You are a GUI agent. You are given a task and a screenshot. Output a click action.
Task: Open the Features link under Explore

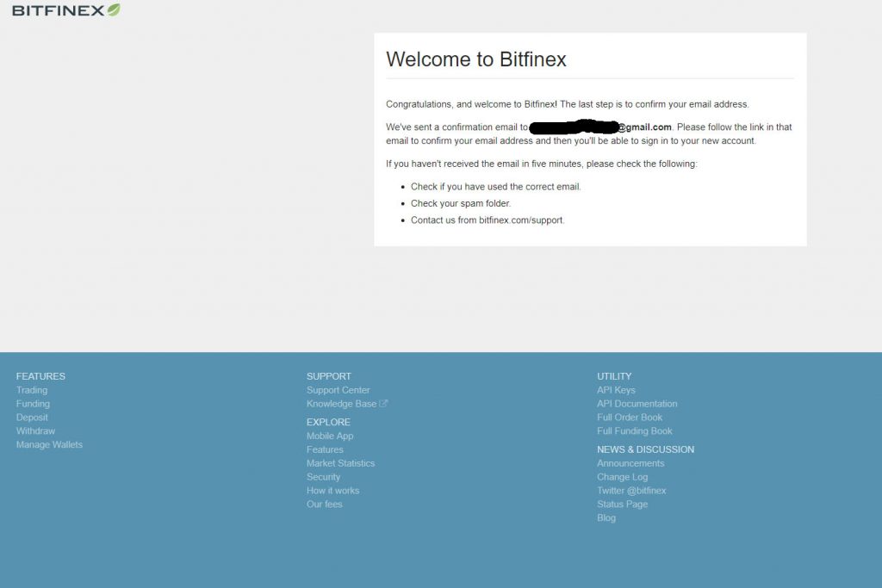(x=325, y=449)
